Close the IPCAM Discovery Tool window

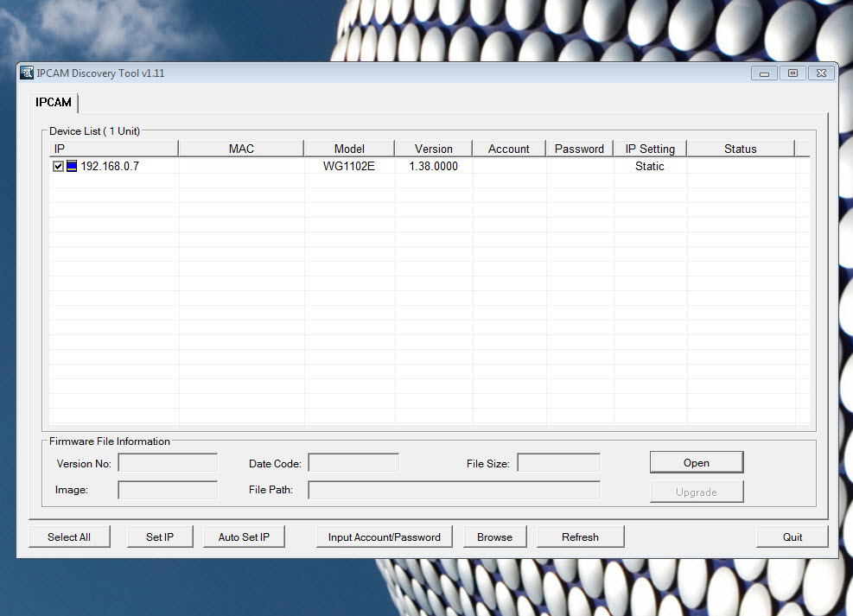pos(821,73)
